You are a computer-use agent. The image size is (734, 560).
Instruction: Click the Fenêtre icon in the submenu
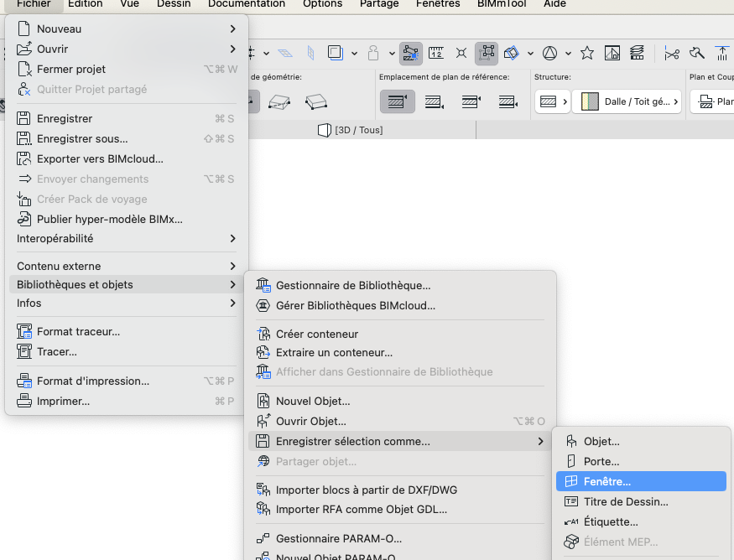click(571, 481)
